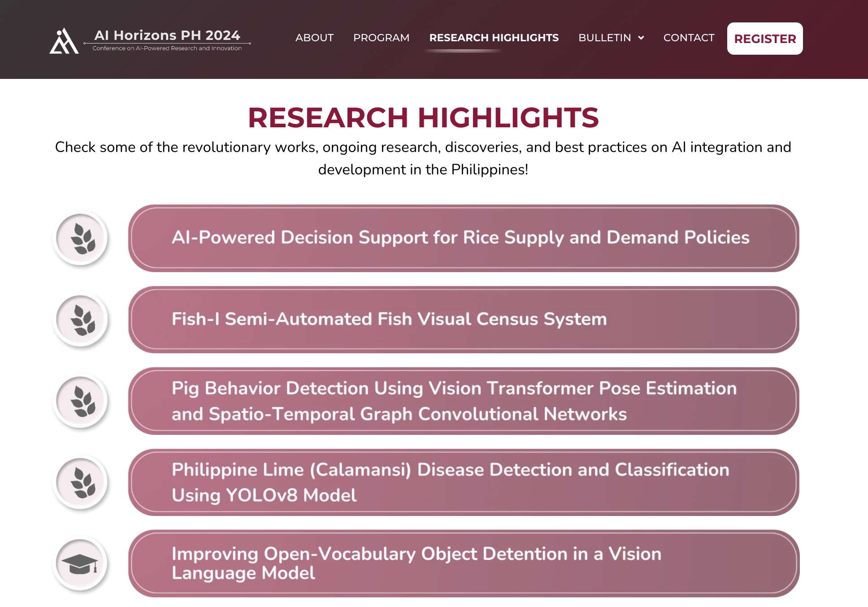Open the Bulletin menu
Screen dimensions: 868x607
tap(604, 38)
